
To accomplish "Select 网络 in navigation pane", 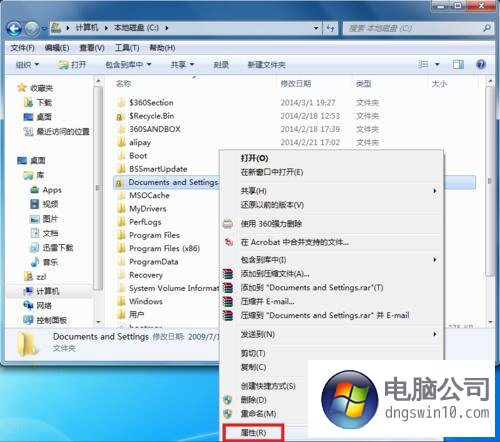I will 38,305.
